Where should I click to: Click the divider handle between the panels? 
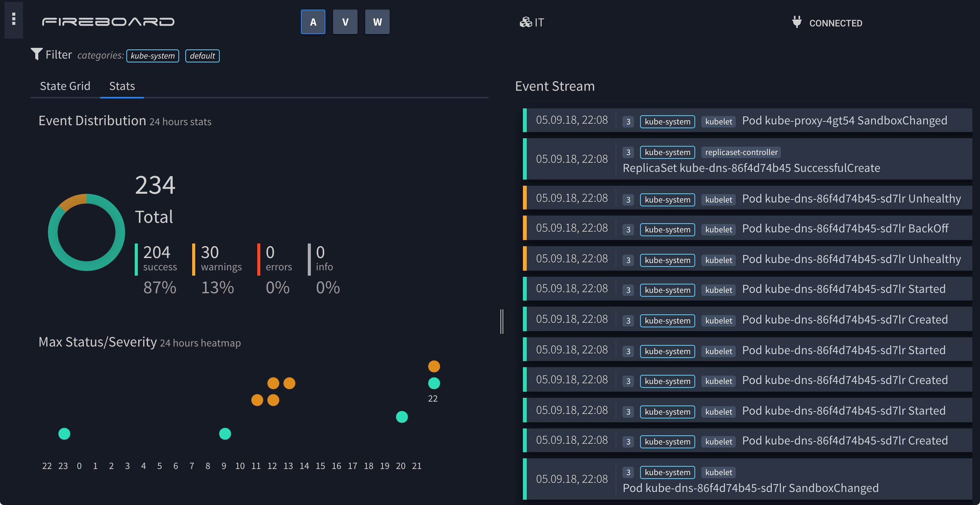coord(502,322)
